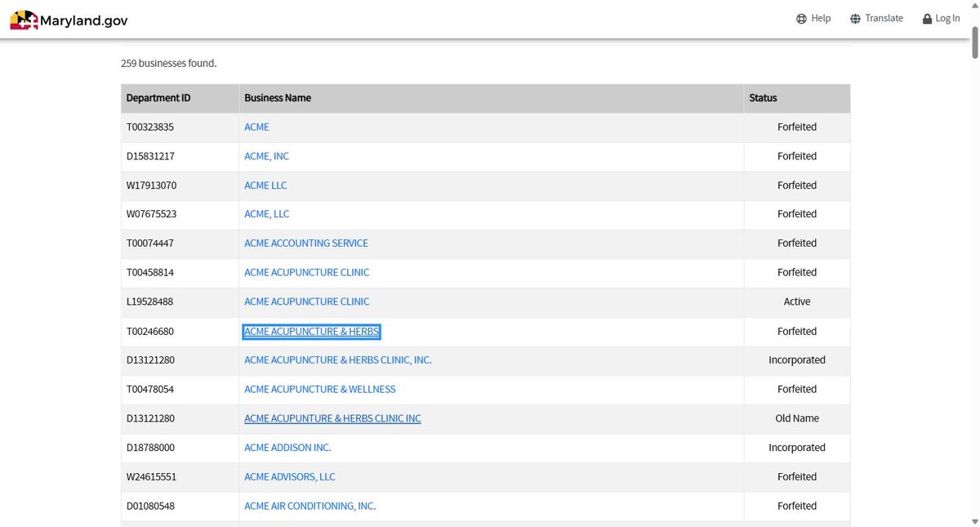
Task: Click Incorporated status for ACME ADDISON INC.
Action: [797, 448]
